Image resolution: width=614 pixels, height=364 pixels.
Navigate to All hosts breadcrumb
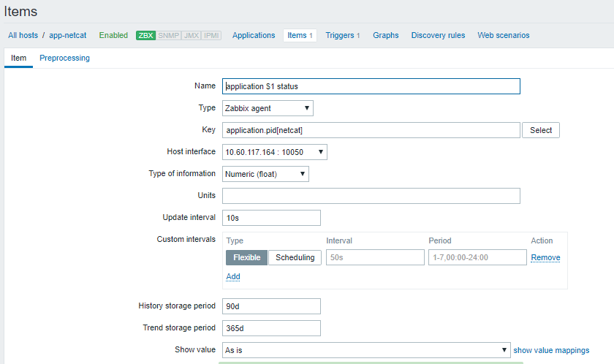(23, 35)
